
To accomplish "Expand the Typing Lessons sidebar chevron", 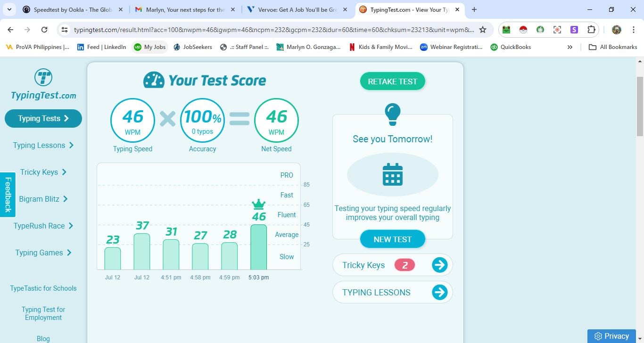I will point(73,145).
